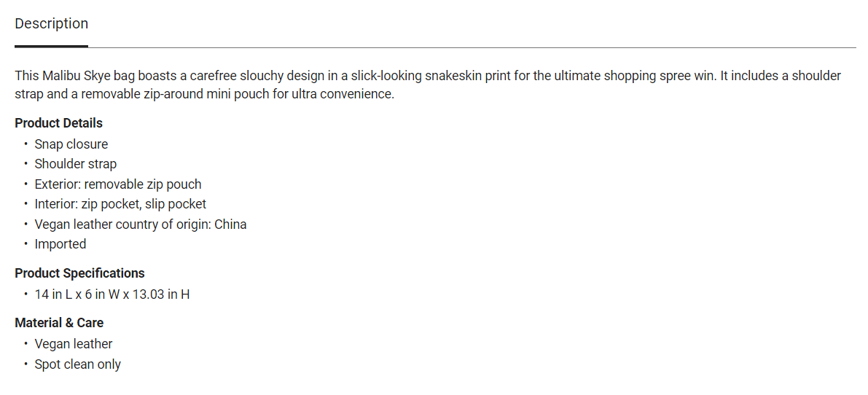Click the carefree slouchy design phrase
868x395 pixels.
coord(253,76)
